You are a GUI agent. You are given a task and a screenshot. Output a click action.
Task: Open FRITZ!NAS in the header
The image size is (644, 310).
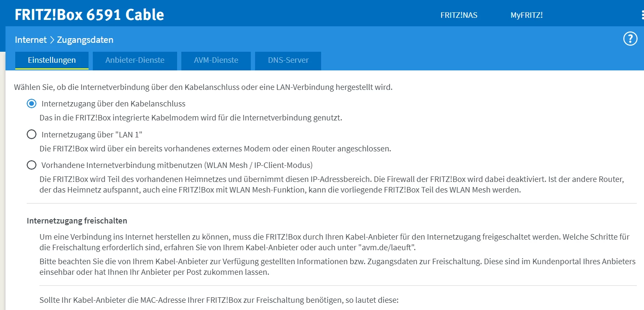459,15
